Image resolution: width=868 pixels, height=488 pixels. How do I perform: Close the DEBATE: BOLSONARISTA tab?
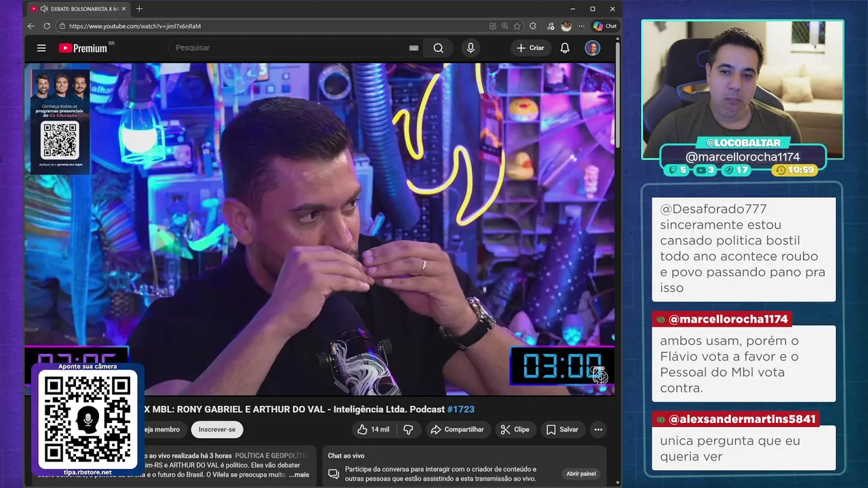tap(124, 9)
